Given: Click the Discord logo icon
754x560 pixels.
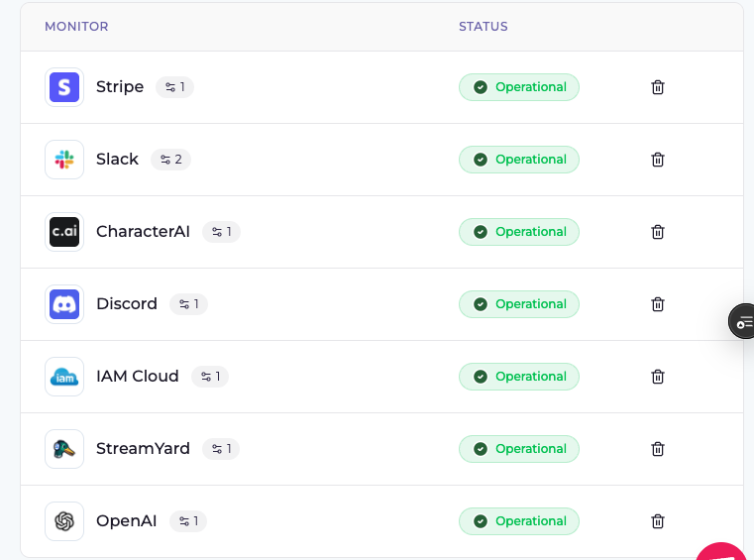Looking at the screenshot, I should pos(64,304).
